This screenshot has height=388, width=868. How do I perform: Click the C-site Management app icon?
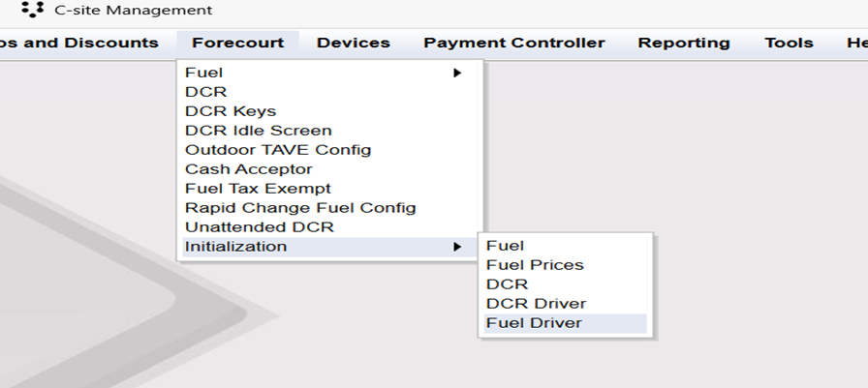click(32, 10)
